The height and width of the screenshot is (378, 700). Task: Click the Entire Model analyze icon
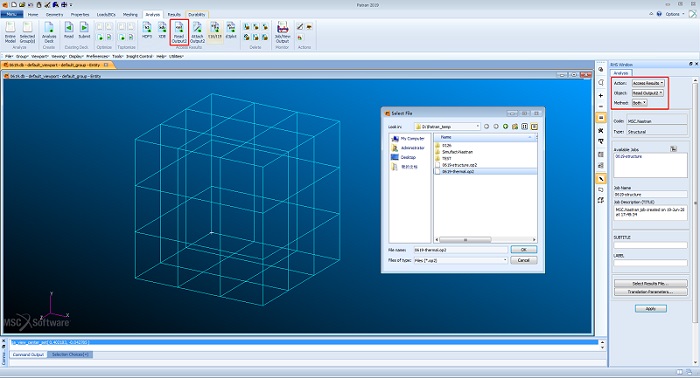pyautogui.click(x=10, y=32)
